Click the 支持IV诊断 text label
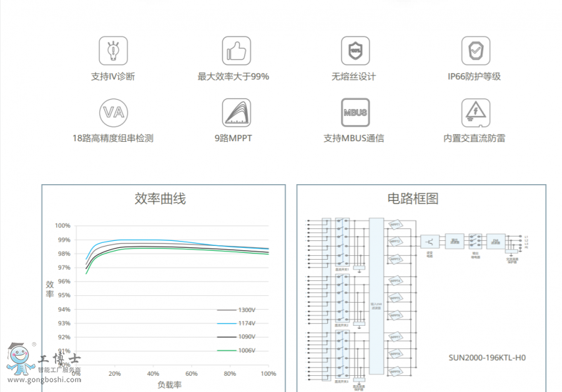The width and height of the screenshot is (562, 392). [x=113, y=77]
